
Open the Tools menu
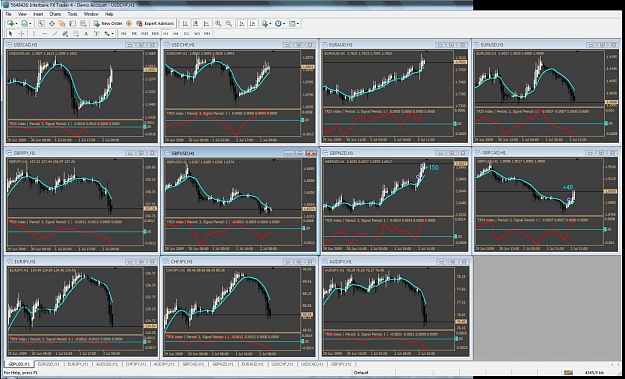point(72,14)
